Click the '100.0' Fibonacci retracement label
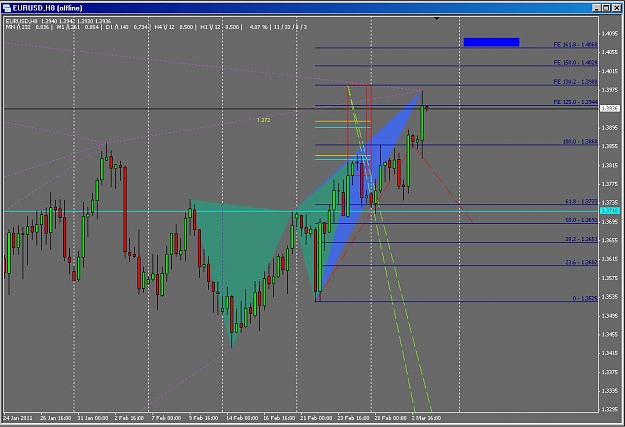 pyautogui.click(x=580, y=142)
